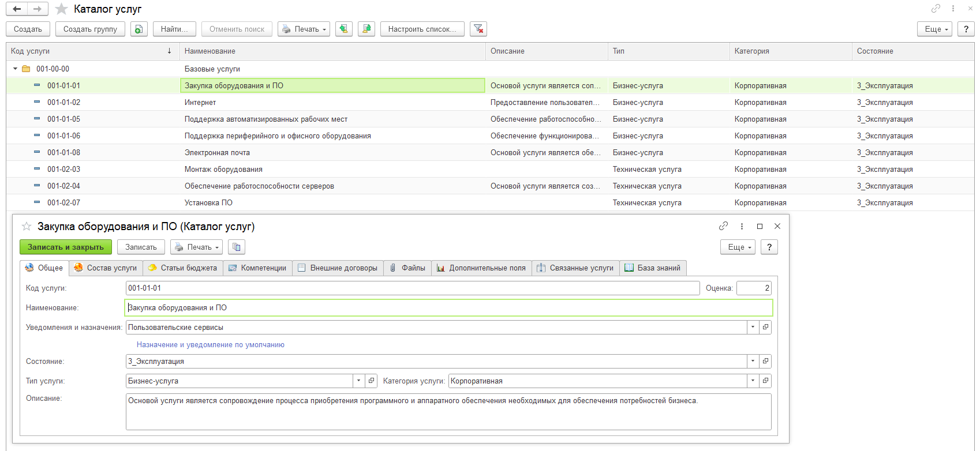Expand Тип услуги dropdown arrow
Image resolution: width=980 pixels, height=451 pixels.
[x=358, y=381]
